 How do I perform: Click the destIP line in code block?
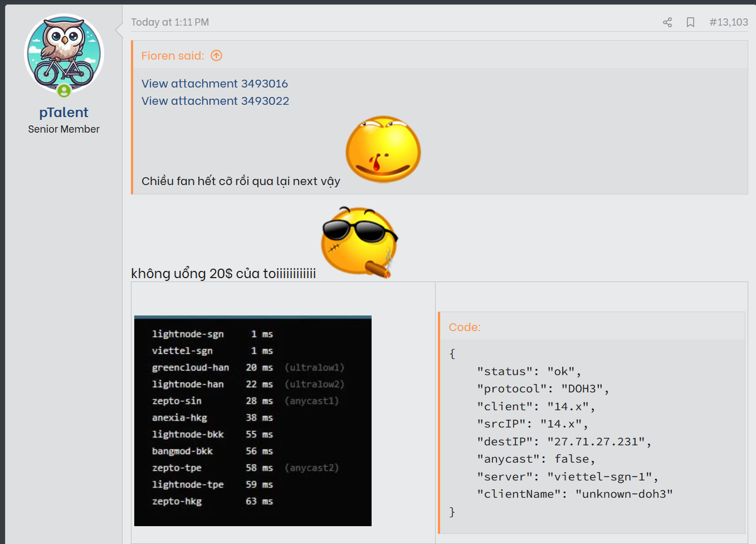(563, 441)
